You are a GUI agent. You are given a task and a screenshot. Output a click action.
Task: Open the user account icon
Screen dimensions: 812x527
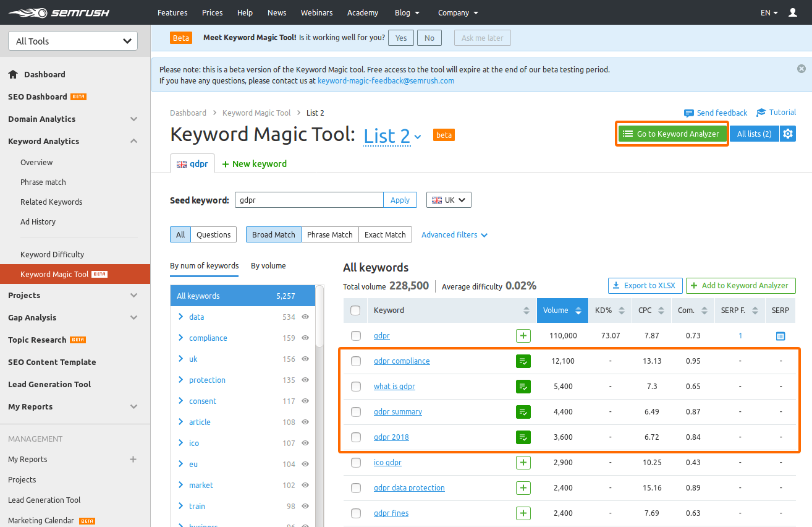pos(793,12)
